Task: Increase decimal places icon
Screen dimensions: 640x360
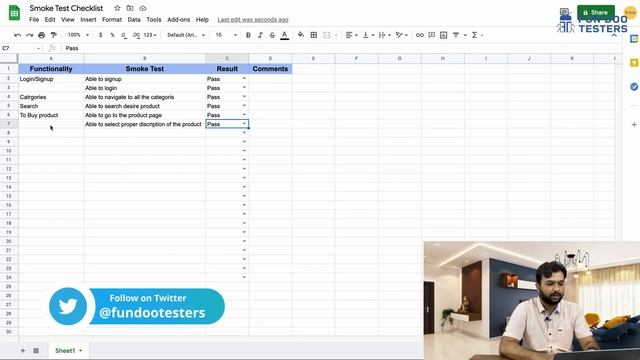Action: tap(136, 36)
